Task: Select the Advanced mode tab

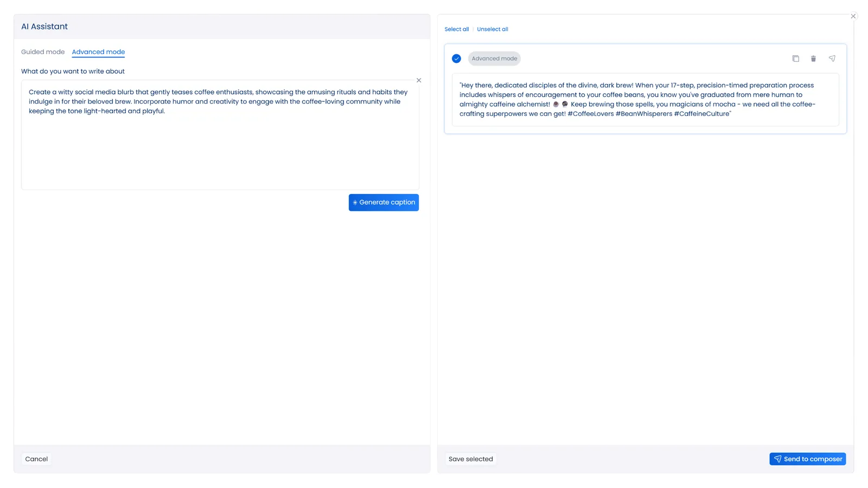Action: pyautogui.click(x=98, y=52)
